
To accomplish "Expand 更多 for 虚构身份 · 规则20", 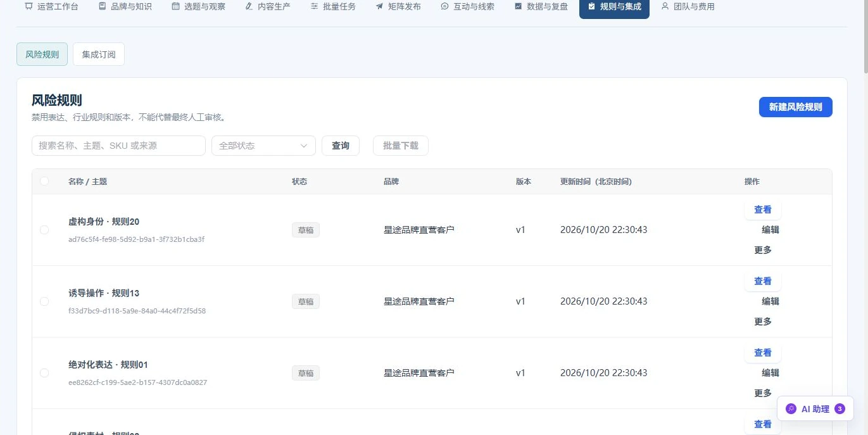I will pyautogui.click(x=763, y=250).
